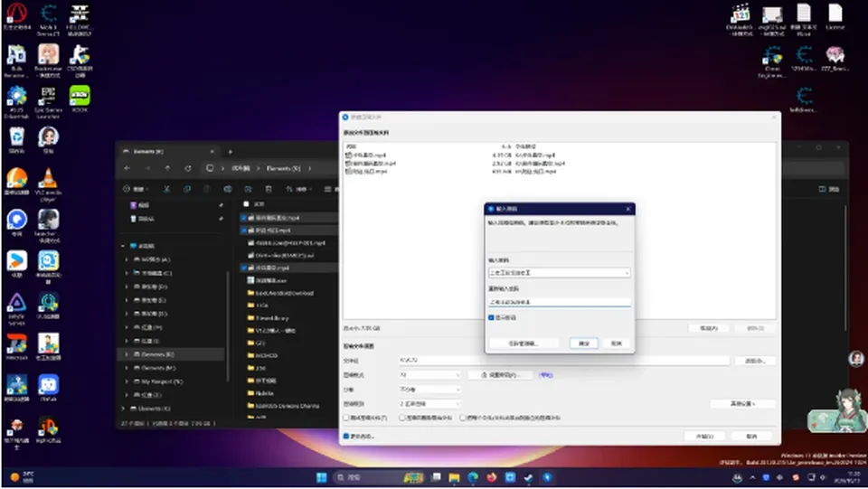This screenshot has height=489, width=868.
Task: Click the Windows Start button on taskbar
Action: [x=322, y=477]
